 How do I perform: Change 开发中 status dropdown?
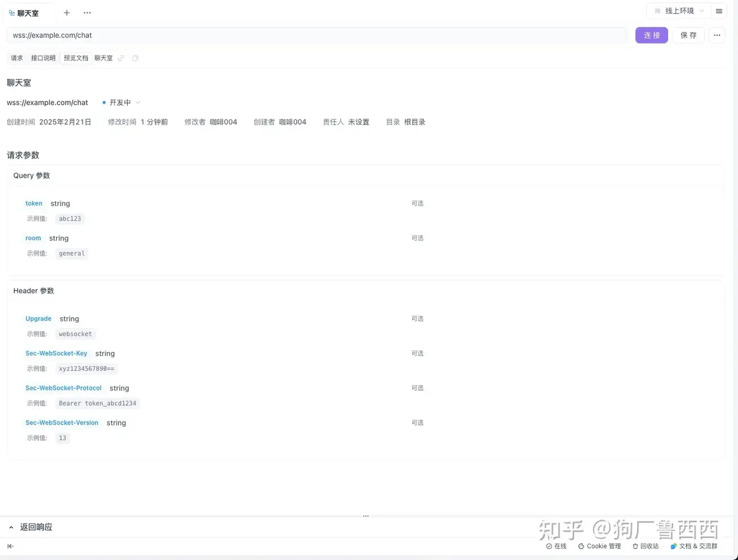[x=121, y=103]
